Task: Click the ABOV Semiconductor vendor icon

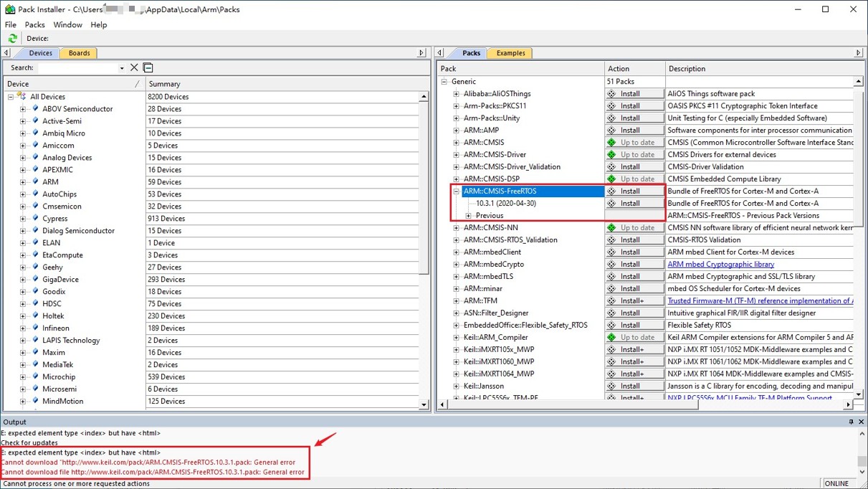Action: click(35, 109)
